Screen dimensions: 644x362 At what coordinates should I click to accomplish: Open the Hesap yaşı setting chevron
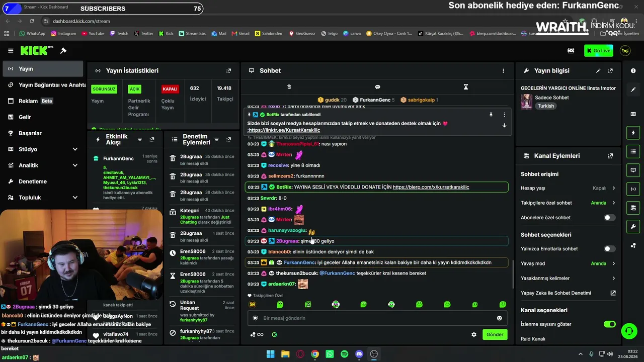pyautogui.click(x=613, y=188)
